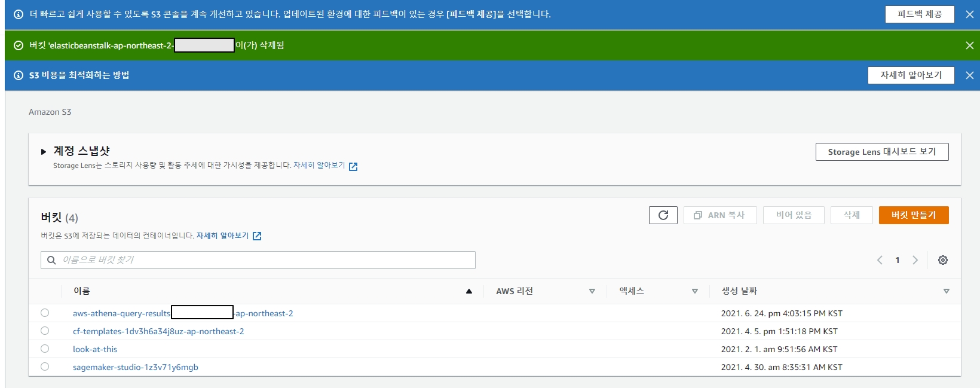Sort by 액세스 column arrow

[x=695, y=291]
